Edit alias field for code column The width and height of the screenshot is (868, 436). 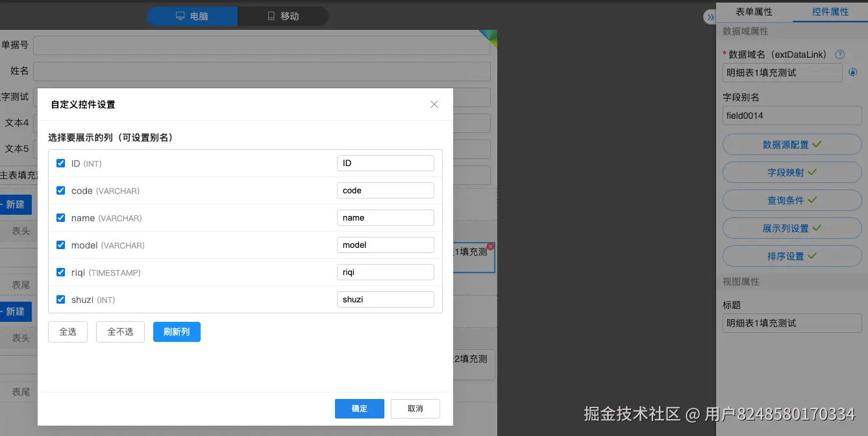coord(386,191)
